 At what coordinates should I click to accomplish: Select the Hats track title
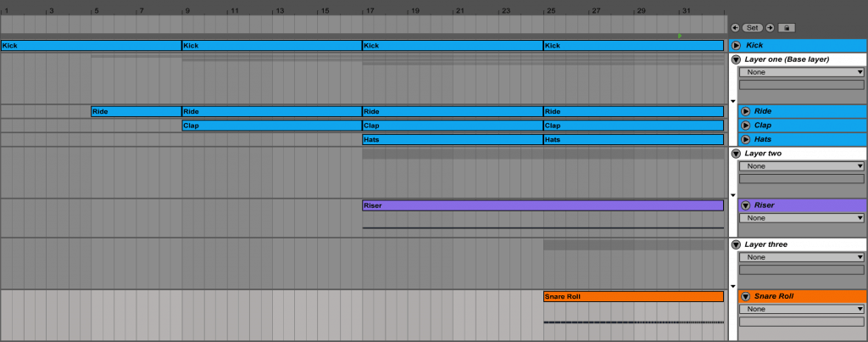(763, 139)
